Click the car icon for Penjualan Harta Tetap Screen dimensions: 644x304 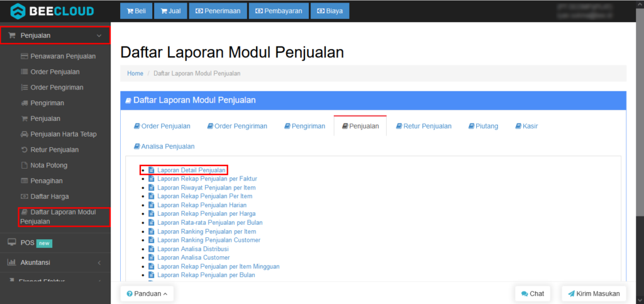click(x=25, y=134)
